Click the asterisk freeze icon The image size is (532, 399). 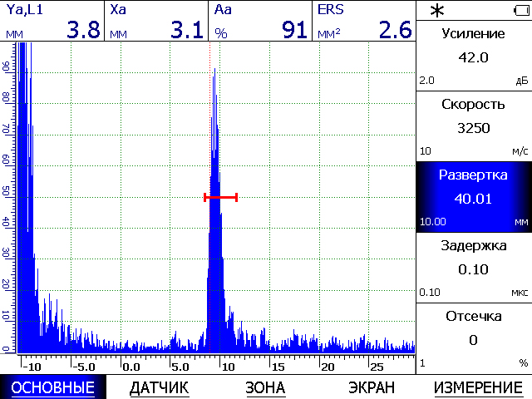tap(437, 11)
